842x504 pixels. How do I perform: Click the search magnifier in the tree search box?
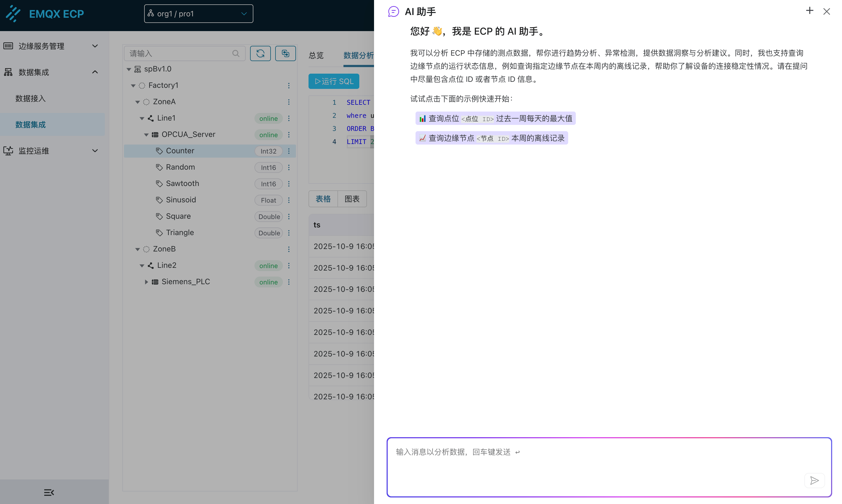[x=236, y=53]
